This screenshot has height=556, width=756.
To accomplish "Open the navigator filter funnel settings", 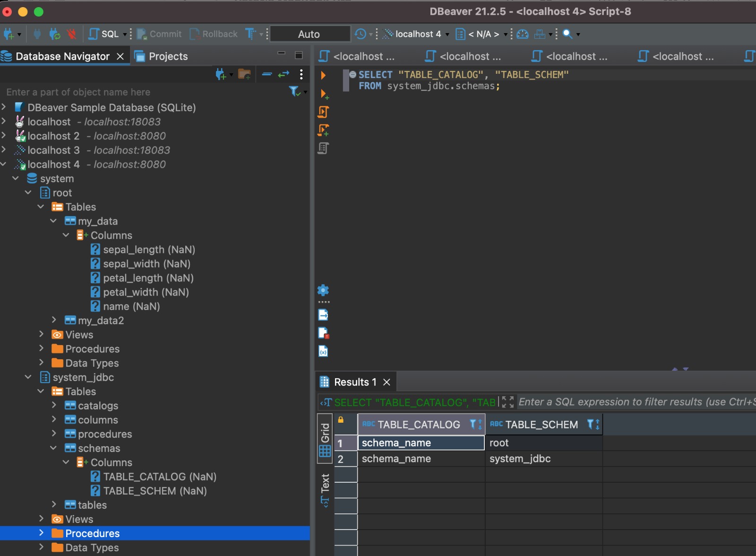I will tap(294, 91).
